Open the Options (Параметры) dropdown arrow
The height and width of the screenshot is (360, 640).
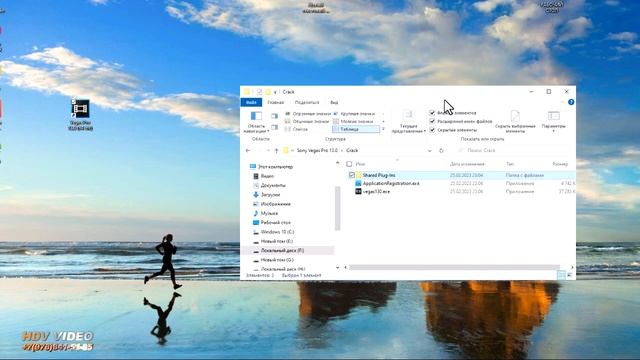(553, 131)
